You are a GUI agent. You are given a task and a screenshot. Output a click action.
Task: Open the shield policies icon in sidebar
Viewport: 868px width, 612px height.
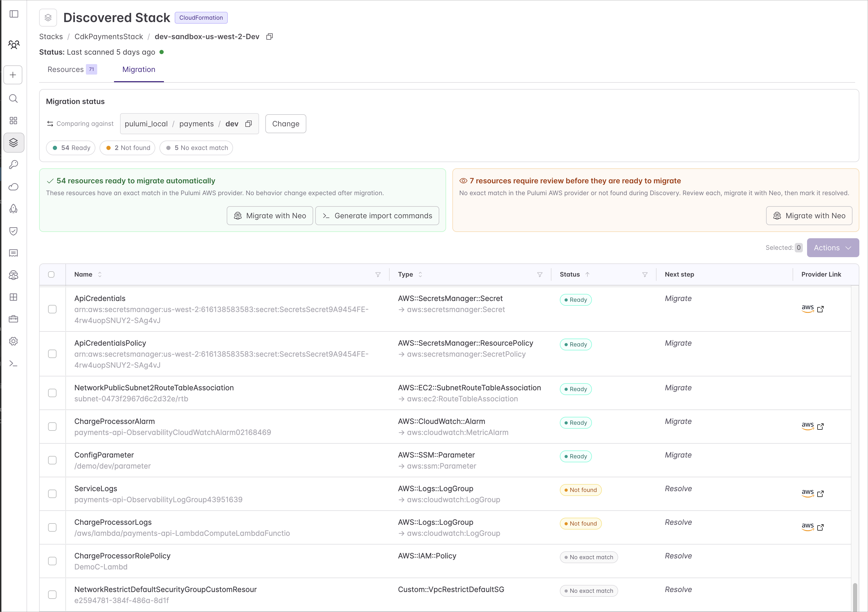pos(13,231)
